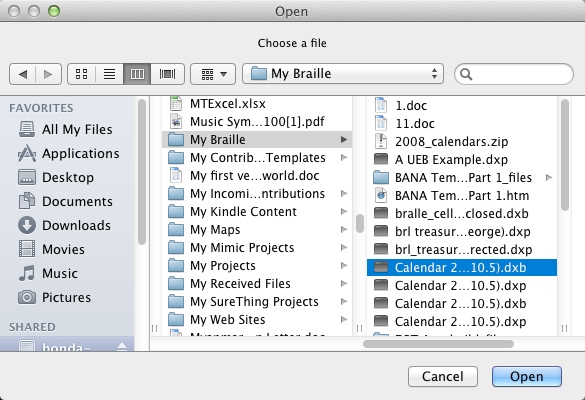Switch to Cover Flow view
This screenshot has width=585, height=400.
tap(168, 74)
